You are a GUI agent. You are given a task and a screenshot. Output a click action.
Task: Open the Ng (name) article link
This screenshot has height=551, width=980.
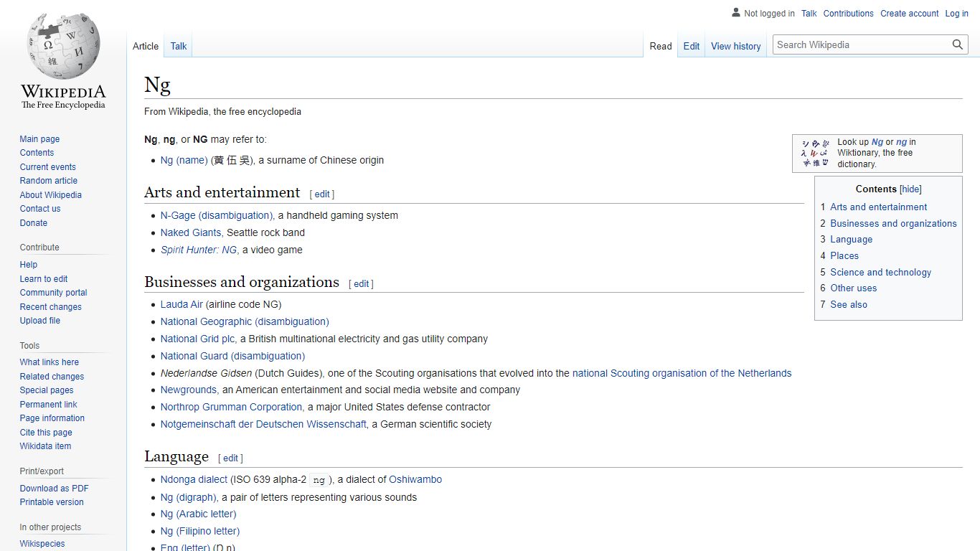pos(184,161)
